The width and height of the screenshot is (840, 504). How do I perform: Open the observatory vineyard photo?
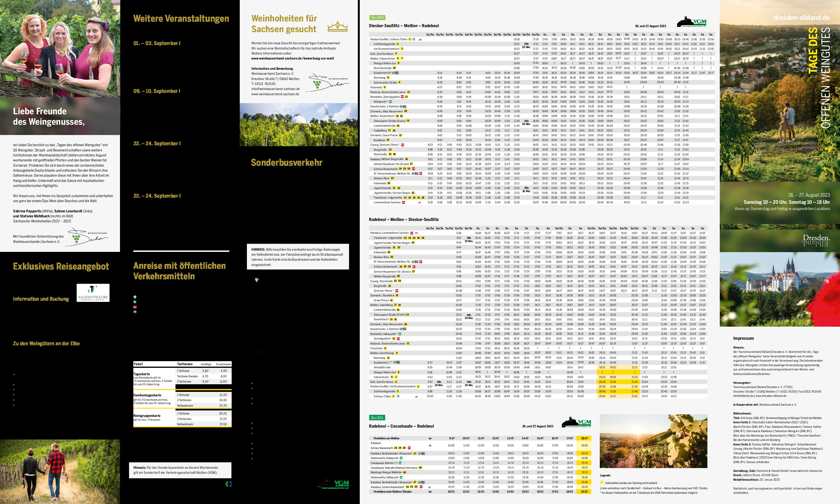pyautogui.click(x=299, y=125)
